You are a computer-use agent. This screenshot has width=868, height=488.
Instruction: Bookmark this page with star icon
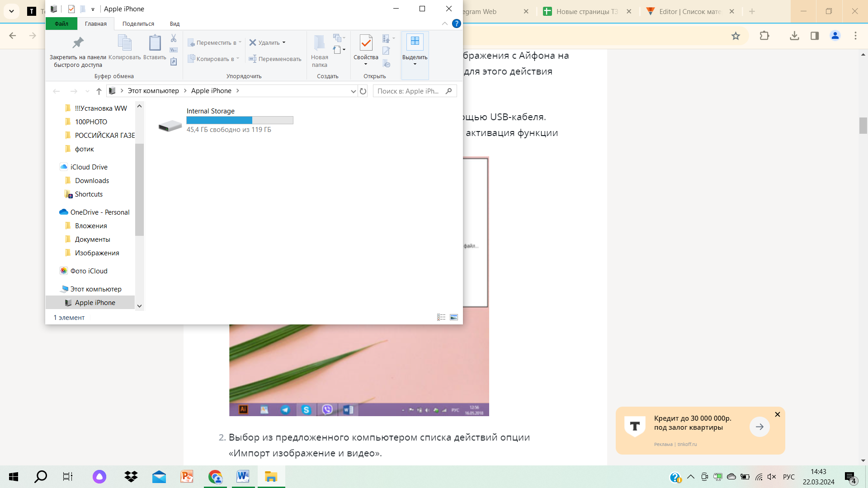(x=736, y=36)
